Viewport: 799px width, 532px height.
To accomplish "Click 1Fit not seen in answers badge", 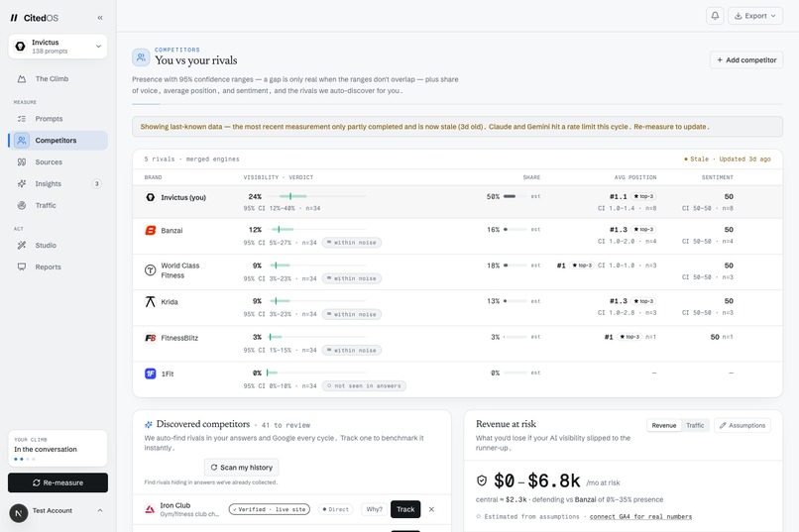I will pos(364,386).
